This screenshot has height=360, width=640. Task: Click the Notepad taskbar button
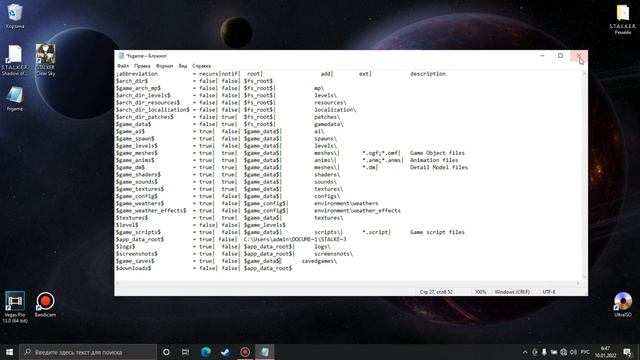click(x=264, y=352)
